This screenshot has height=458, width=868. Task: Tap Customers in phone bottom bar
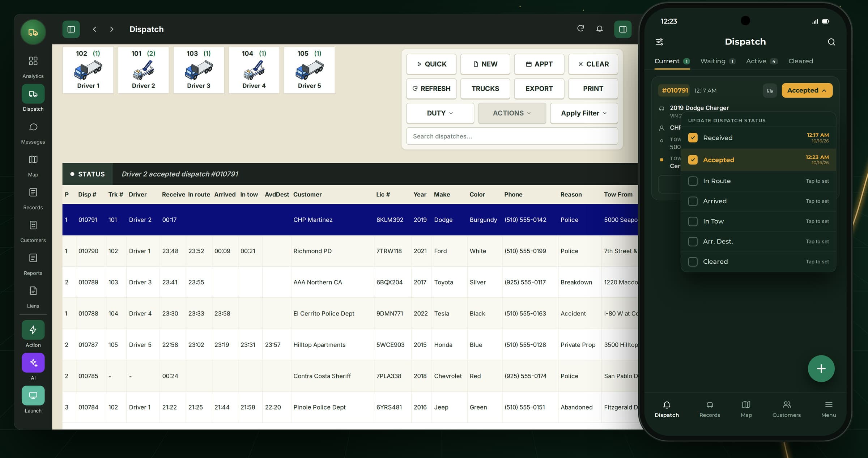coord(787,409)
